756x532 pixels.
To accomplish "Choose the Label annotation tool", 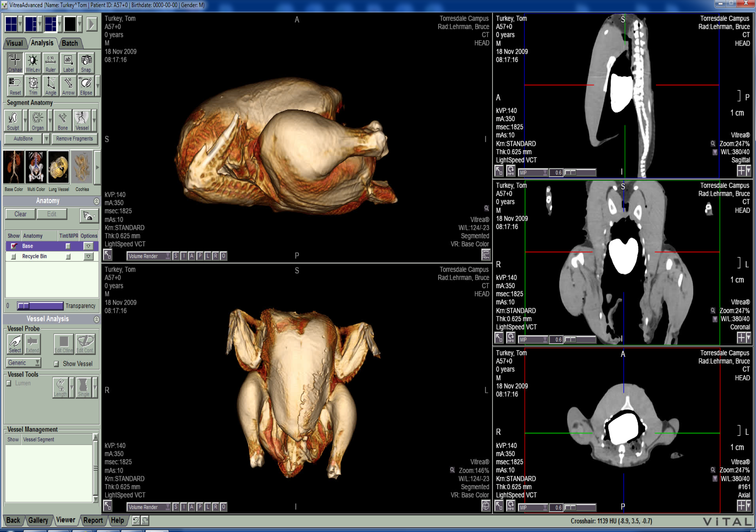I will point(68,63).
